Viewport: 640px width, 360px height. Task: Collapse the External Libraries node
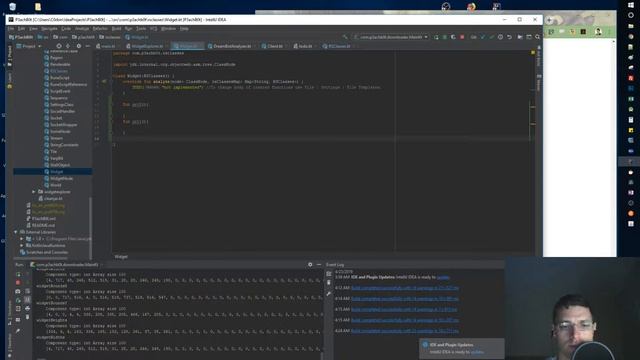coord(16,232)
